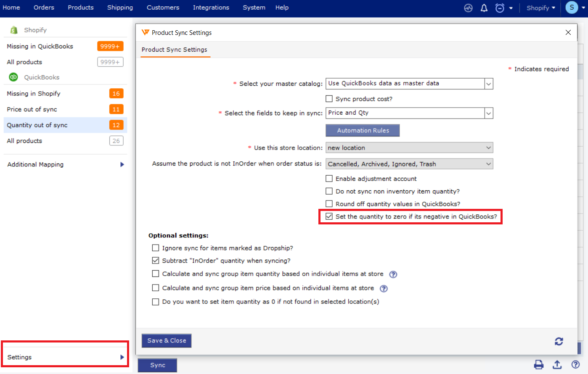Select the Product Sync Settings tab

pos(175,50)
